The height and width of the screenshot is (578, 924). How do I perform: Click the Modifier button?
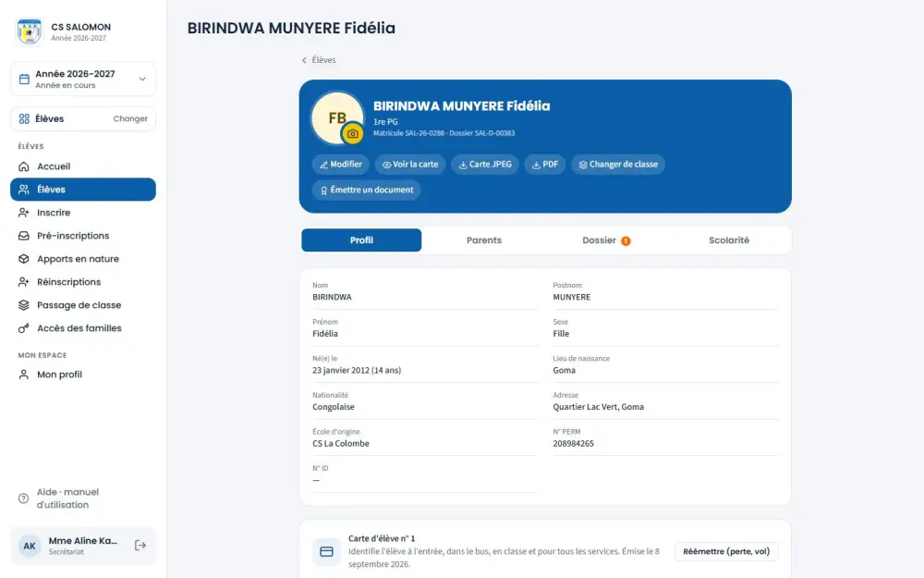[341, 165]
